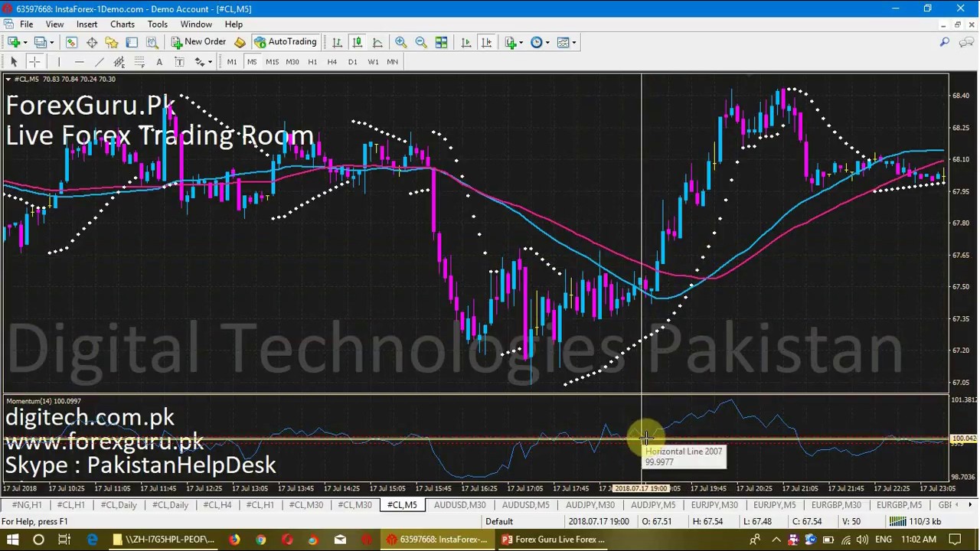Image resolution: width=980 pixels, height=551 pixels.
Task: Toggle the AutoTrading button
Action: click(x=285, y=42)
